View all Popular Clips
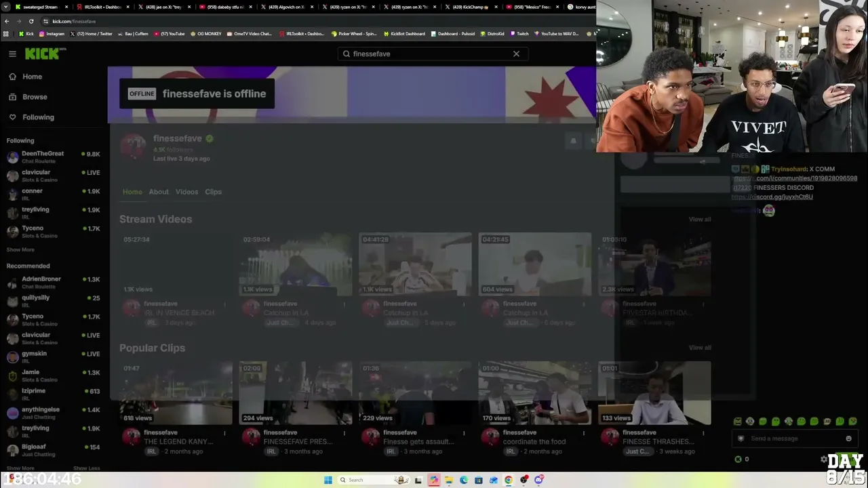 coord(700,348)
